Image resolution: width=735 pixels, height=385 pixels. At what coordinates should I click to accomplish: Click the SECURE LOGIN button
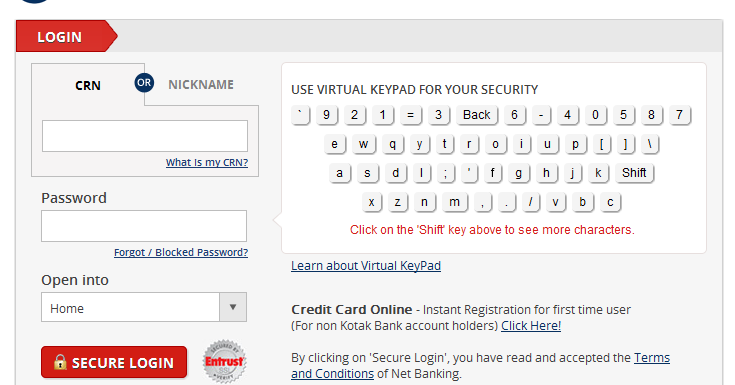114,362
